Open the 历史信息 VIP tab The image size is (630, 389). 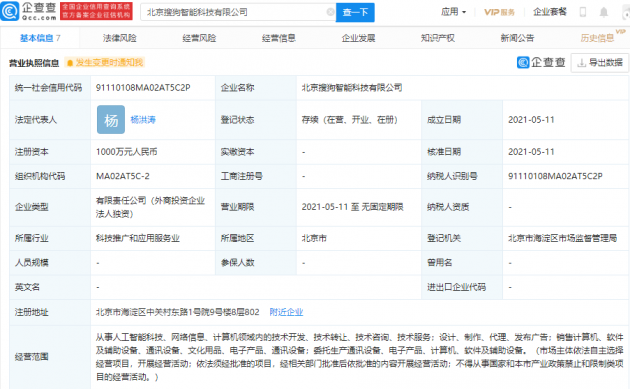click(x=597, y=38)
